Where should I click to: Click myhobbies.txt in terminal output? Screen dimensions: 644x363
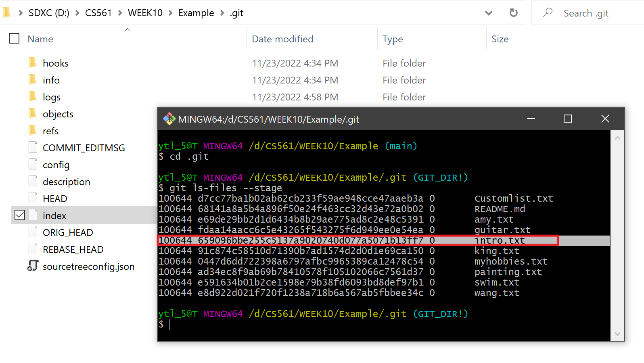(x=511, y=261)
